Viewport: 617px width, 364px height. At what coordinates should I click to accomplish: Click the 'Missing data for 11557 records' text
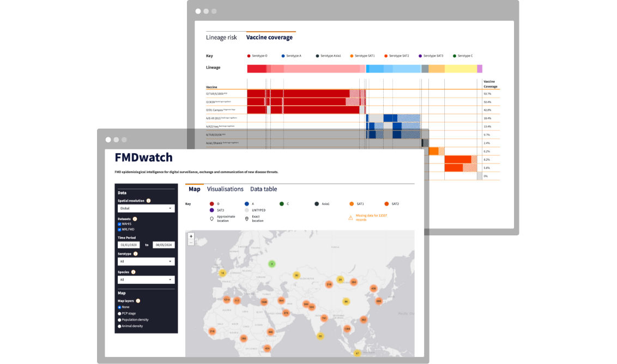[372, 217]
